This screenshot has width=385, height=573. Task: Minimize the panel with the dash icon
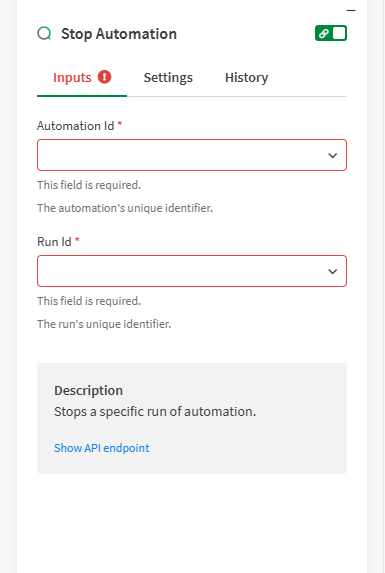click(x=351, y=11)
